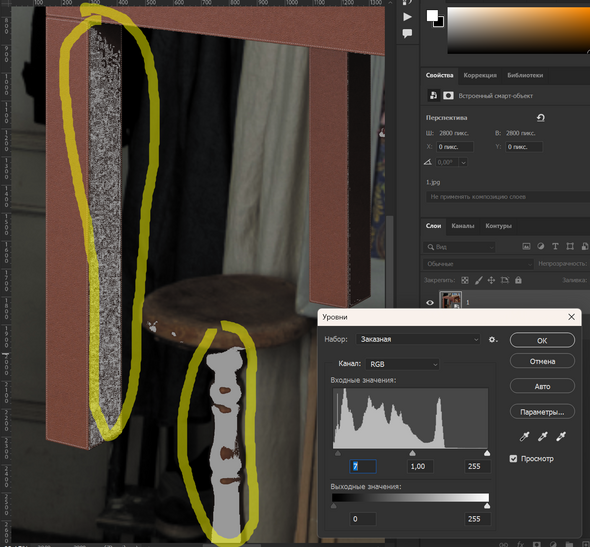The image size is (590, 547).
Task: Click the lock all padlock icon
Action: [518, 280]
